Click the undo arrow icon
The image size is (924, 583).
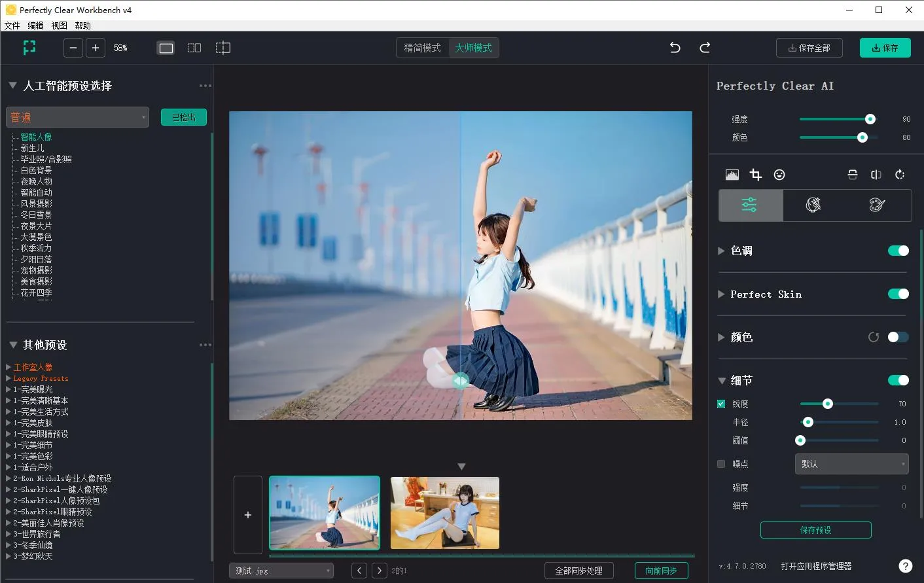point(675,48)
